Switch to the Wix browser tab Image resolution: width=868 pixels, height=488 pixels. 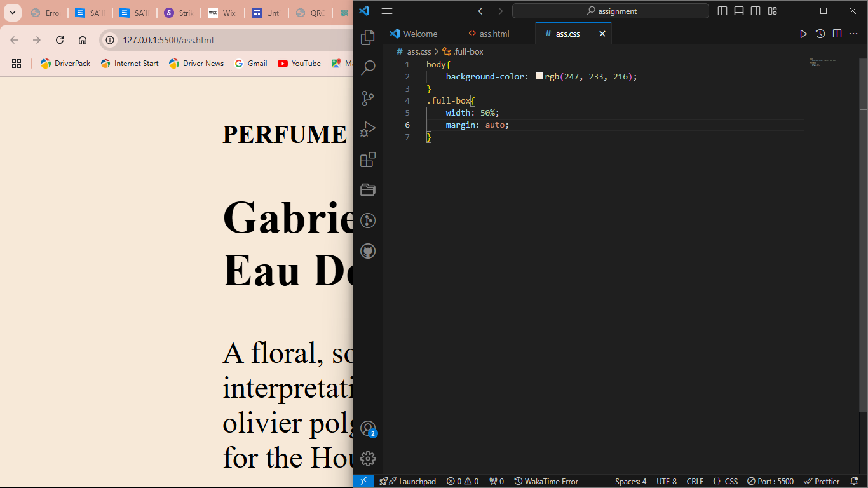point(222,13)
